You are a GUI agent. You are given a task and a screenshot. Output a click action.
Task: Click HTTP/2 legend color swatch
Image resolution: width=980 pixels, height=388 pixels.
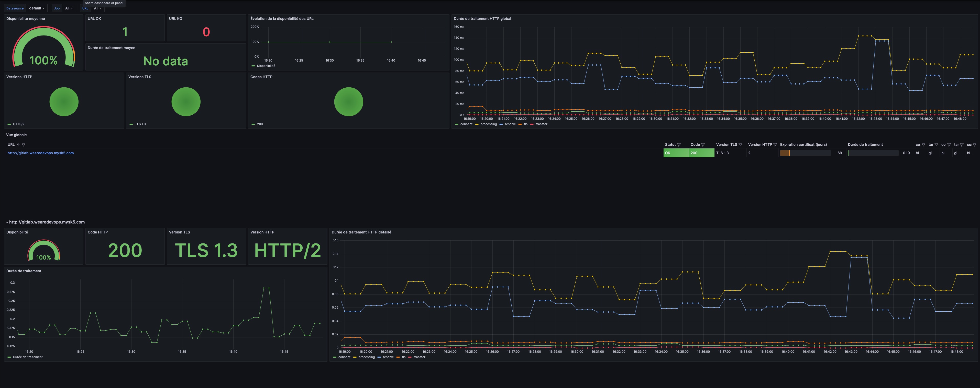tap(9, 124)
